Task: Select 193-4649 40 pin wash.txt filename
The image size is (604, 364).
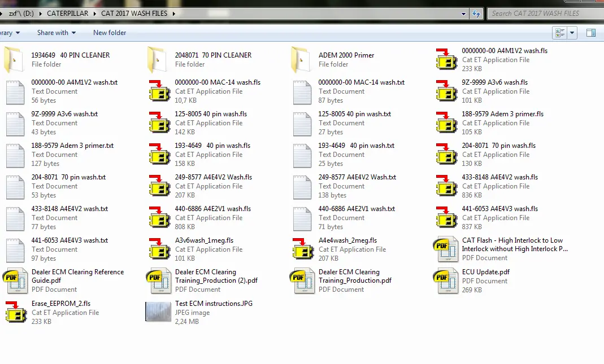Action: pyautogui.click(x=357, y=146)
